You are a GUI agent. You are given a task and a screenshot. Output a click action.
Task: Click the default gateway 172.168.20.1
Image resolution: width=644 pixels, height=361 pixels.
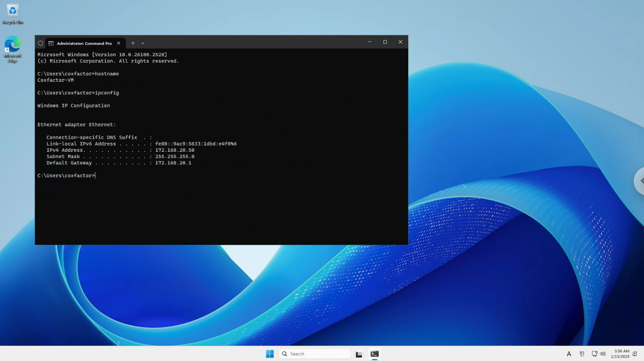coord(173,163)
